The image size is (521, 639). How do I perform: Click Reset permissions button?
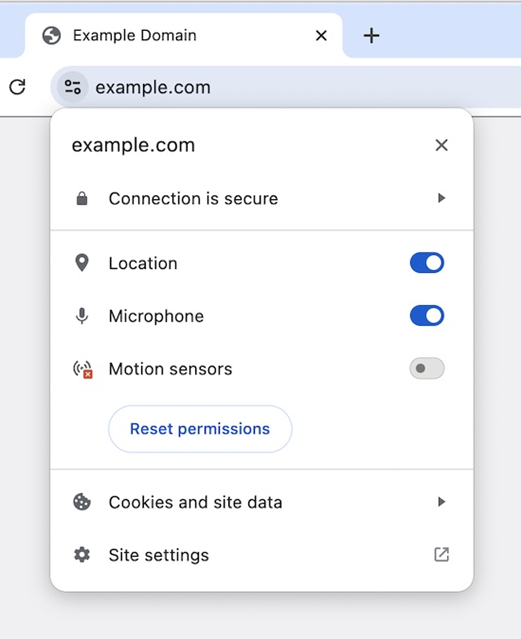click(200, 429)
